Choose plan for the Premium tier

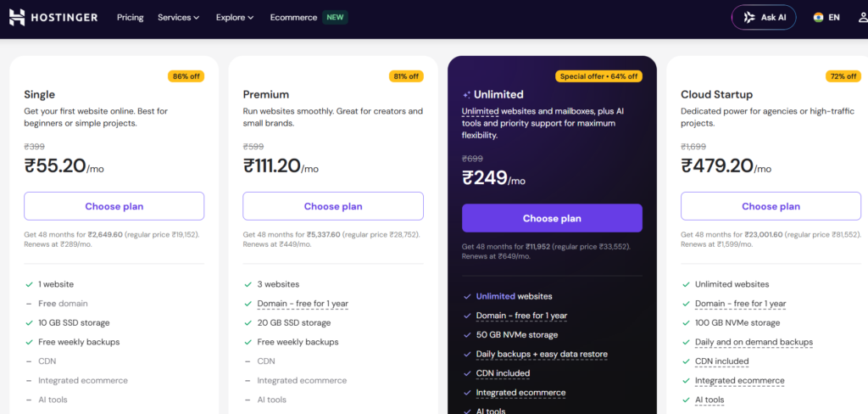[332, 206]
